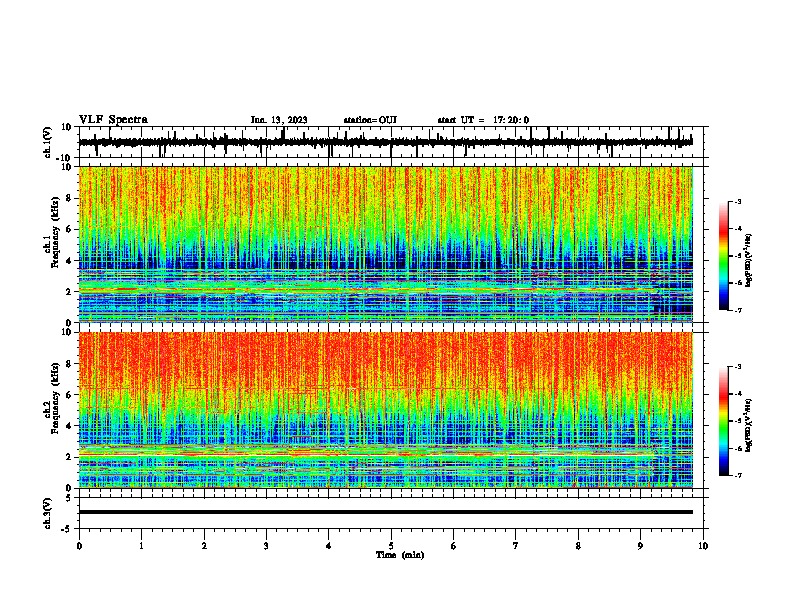Click the "8" kHz tick on ch.1 frequency axis

(70, 198)
